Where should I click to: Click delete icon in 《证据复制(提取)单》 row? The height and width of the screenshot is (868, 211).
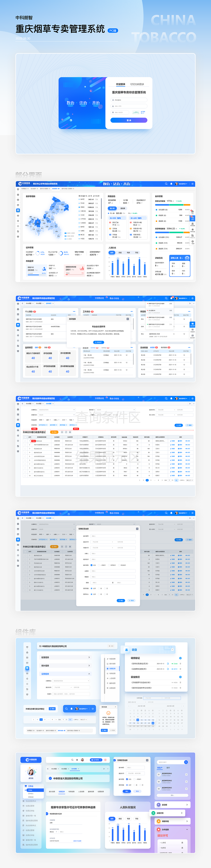click(180, 669)
